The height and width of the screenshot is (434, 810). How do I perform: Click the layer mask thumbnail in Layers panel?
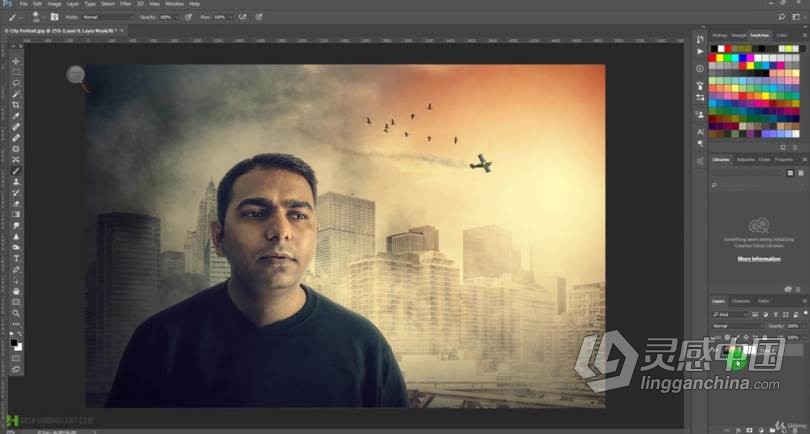pyautogui.click(x=749, y=350)
